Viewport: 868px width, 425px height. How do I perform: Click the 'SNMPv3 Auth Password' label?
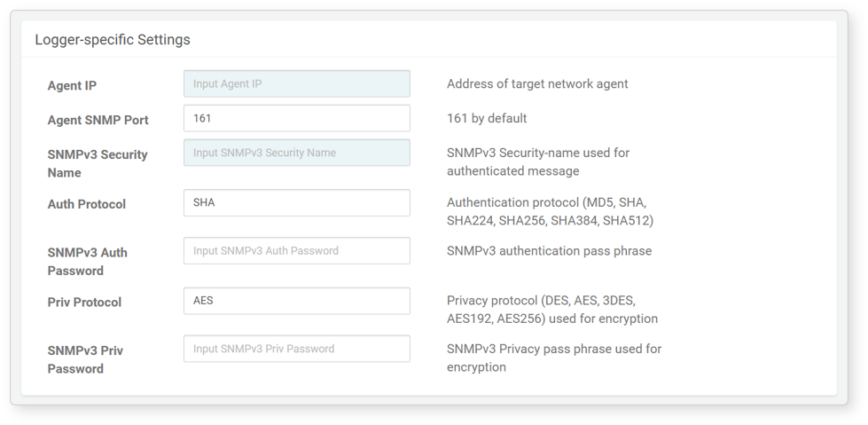pyautogui.click(x=88, y=262)
